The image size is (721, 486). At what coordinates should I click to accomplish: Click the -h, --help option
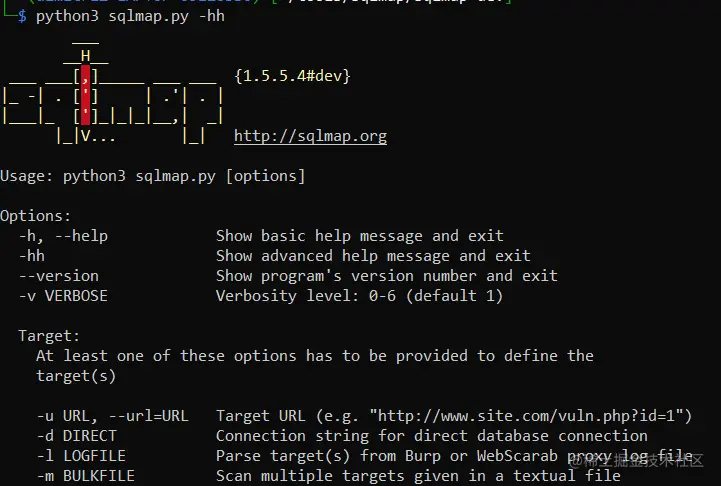pos(63,236)
